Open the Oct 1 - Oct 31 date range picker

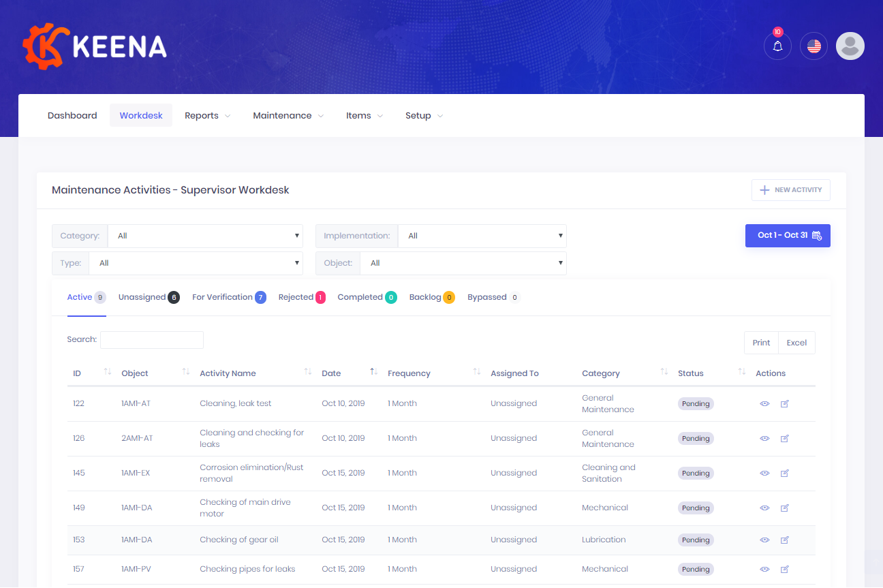788,236
